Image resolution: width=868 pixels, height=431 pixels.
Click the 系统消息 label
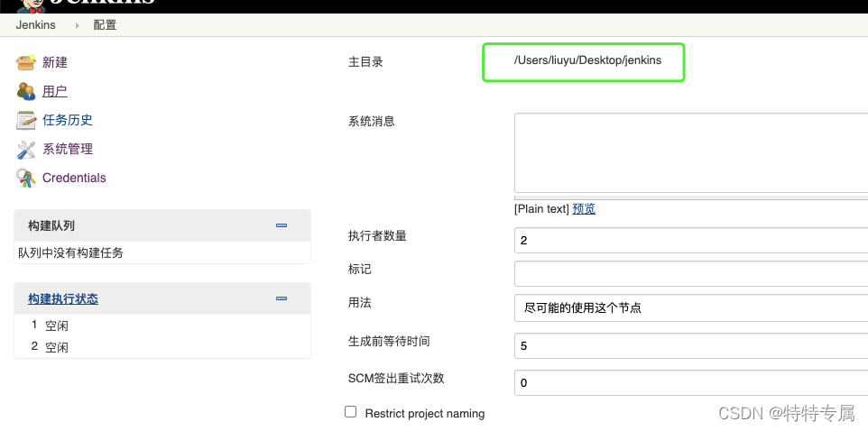[x=372, y=121]
